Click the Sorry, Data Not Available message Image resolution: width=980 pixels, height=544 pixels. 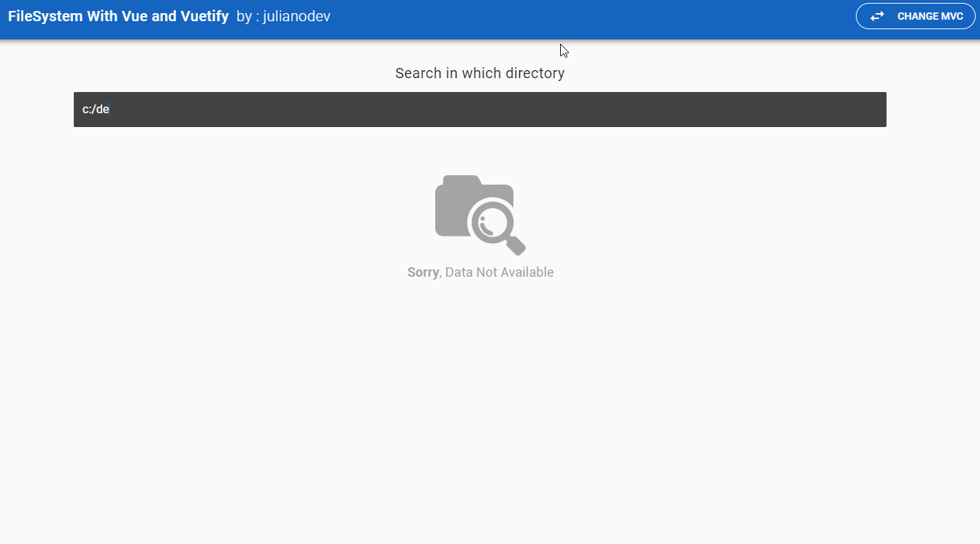click(x=480, y=272)
